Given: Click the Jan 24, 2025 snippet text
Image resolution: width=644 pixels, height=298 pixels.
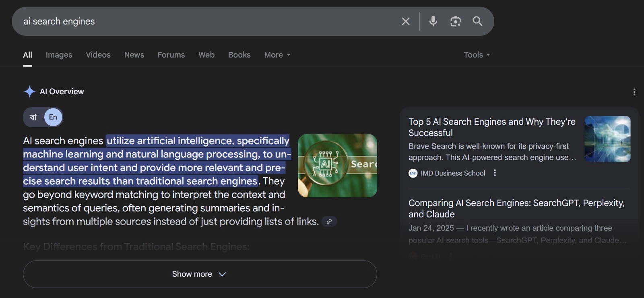Looking at the screenshot, I should pyautogui.click(x=517, y=234).
